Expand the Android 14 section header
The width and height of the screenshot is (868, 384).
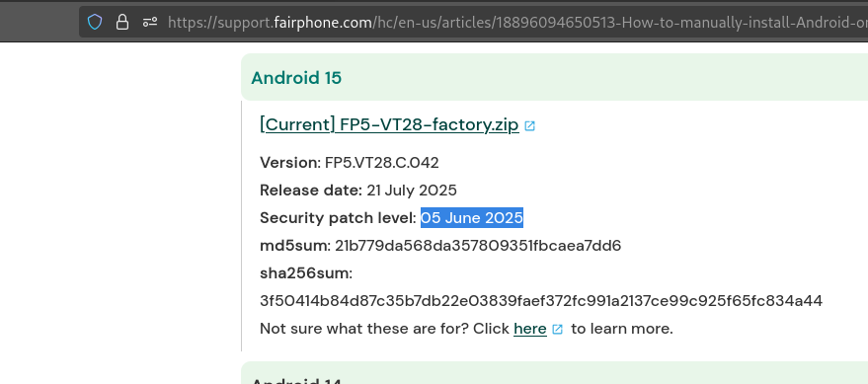tap(554, 373)
